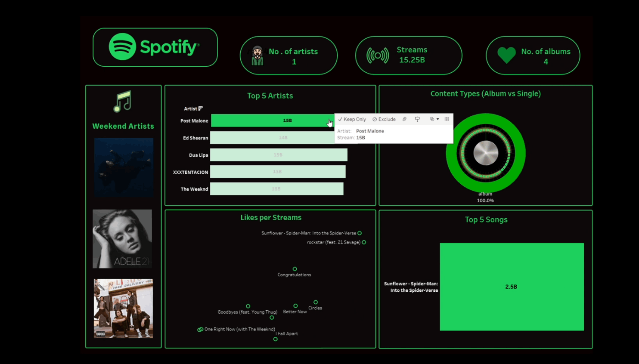Click the artist avatar icon beside No. of artists
Screen dimensions: 639x364
pyautogui.click(x=257, y=55)
